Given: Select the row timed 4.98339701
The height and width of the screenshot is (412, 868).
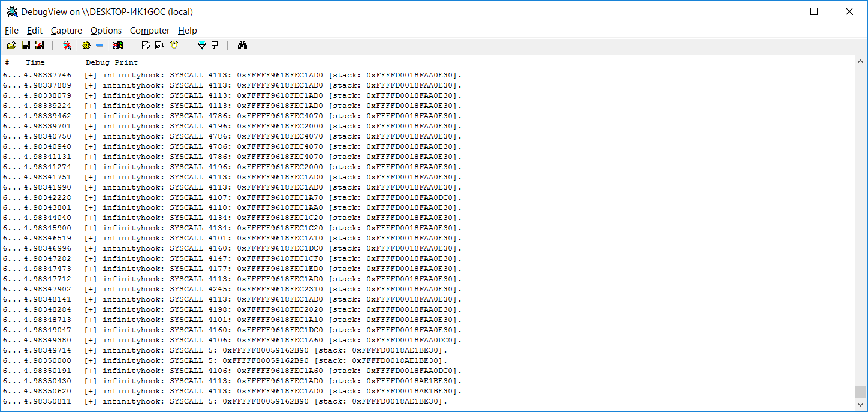Looking at the screenshot, I should click(428, 126).
